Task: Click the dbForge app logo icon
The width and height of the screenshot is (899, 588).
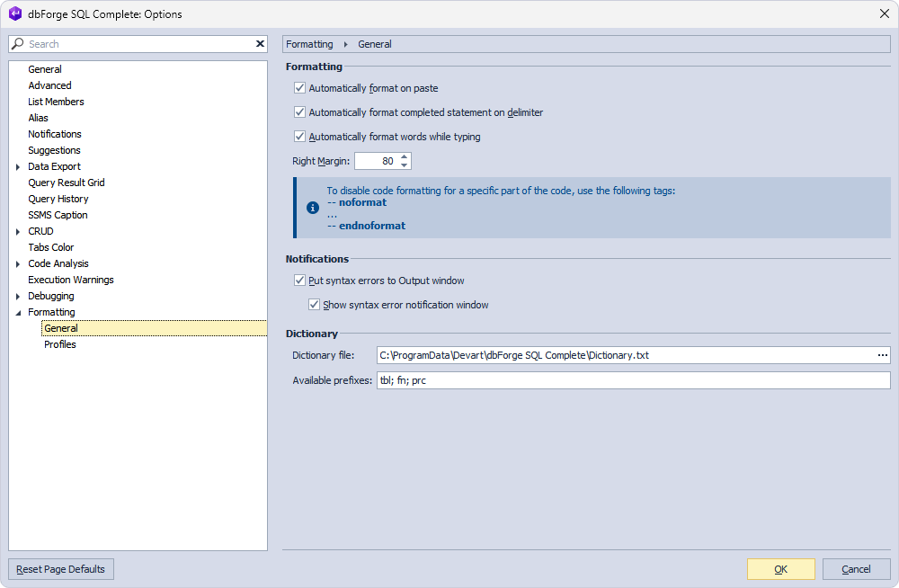Action: pos(15,13)
